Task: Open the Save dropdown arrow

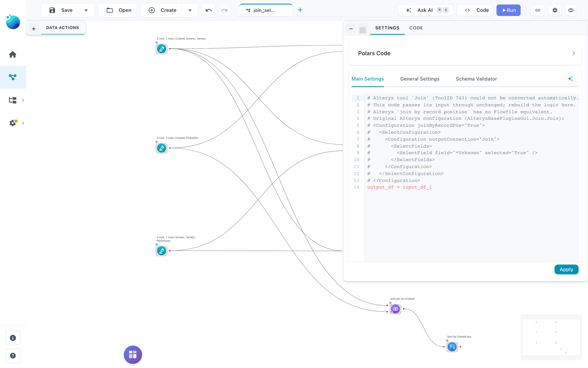Action: click(86, 10)
